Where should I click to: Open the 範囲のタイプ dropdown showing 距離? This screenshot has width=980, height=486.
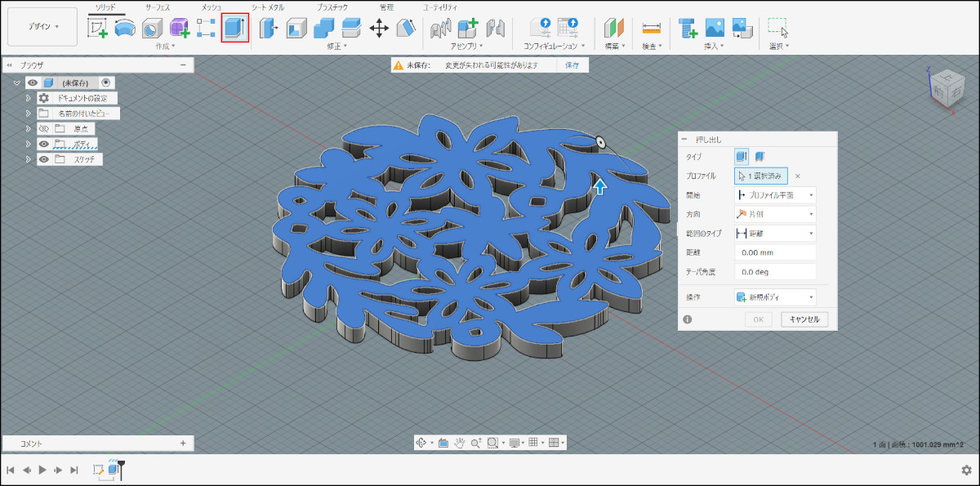774,233
